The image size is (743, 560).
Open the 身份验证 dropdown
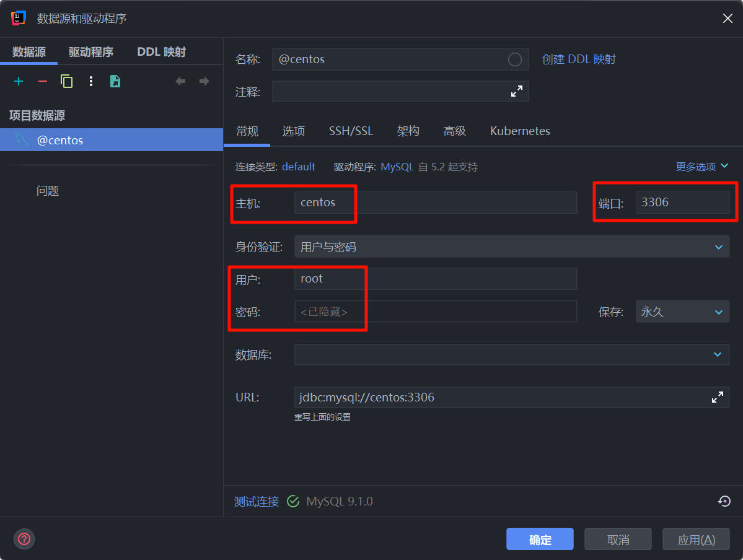tap(512, 247)
